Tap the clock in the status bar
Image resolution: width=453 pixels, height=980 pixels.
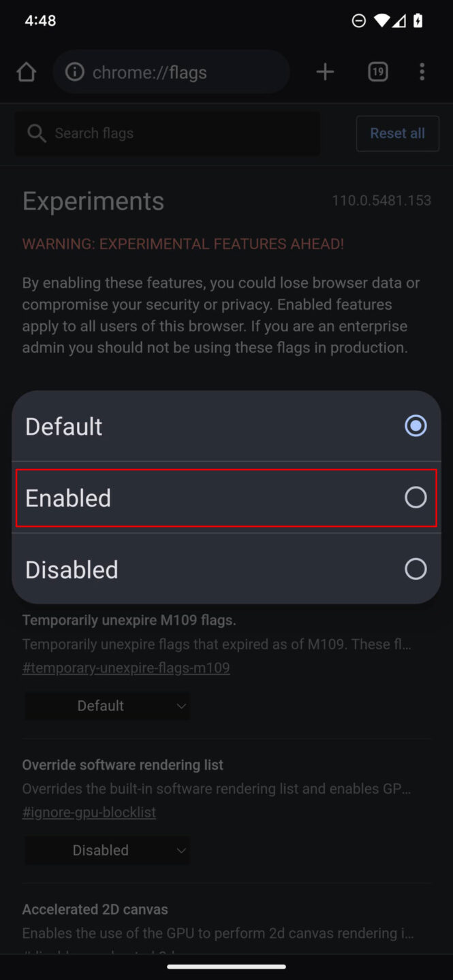point(40,20)
